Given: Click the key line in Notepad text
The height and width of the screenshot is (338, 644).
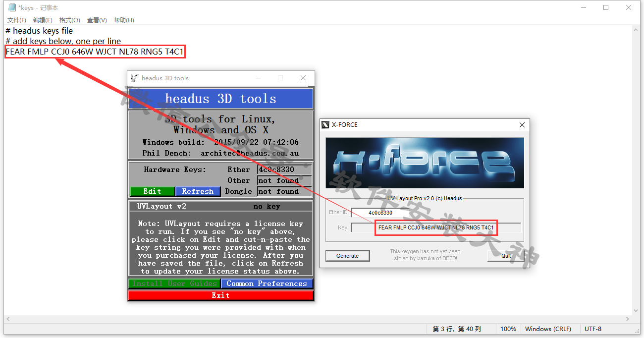Looking at the screenshot, I should (95, 52).
